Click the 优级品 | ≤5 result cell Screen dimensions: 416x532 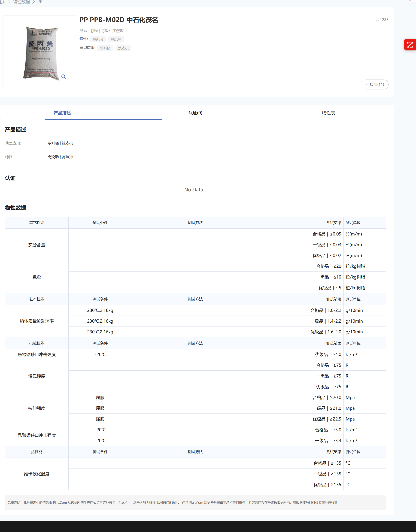(301, 288)
